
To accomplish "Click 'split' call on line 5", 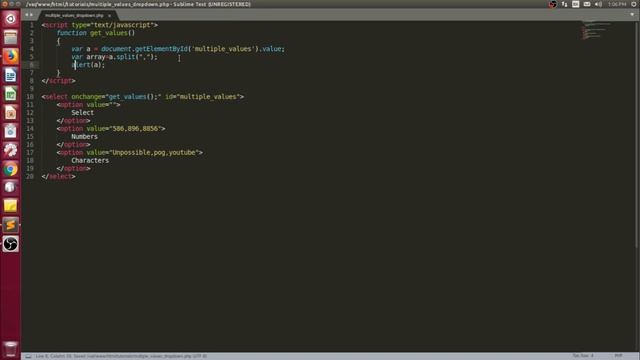I will coord(126,57).
